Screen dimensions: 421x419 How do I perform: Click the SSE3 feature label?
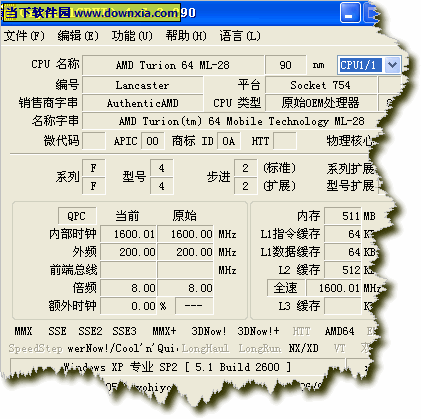(124, 331)
